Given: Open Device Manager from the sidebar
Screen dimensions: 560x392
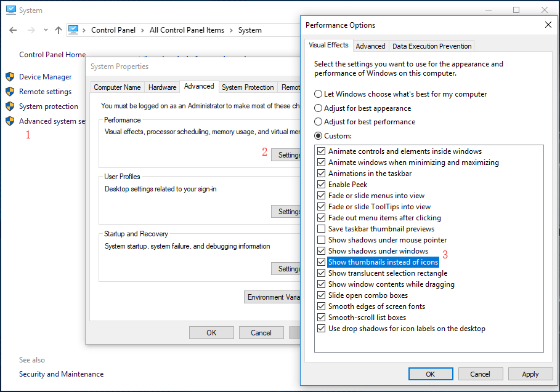Looking at the screenshot, I should (x=46, y=76).
